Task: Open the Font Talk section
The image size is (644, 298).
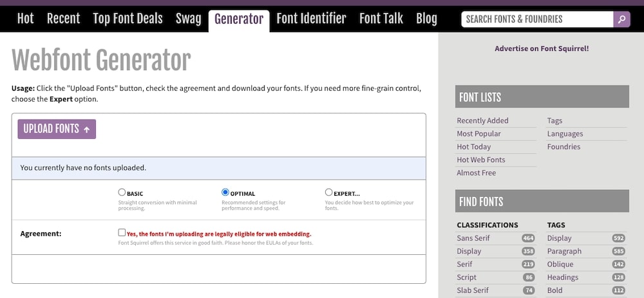Action: [381, 19]
